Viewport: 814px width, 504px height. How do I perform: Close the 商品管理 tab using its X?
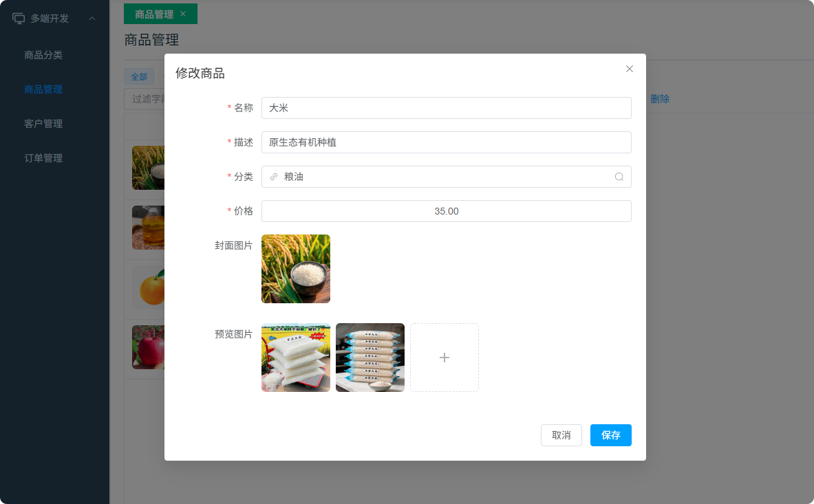(183, 14)
